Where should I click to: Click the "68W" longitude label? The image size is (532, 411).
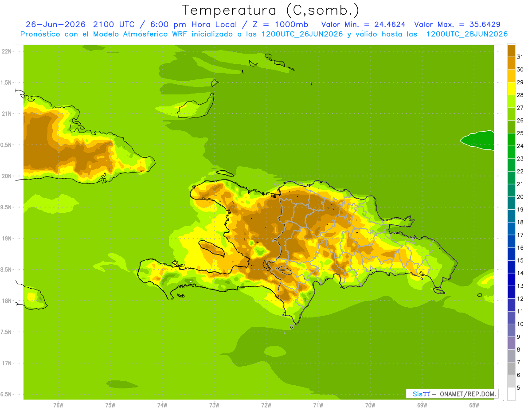pyautogui.click(x=474, y=405)
